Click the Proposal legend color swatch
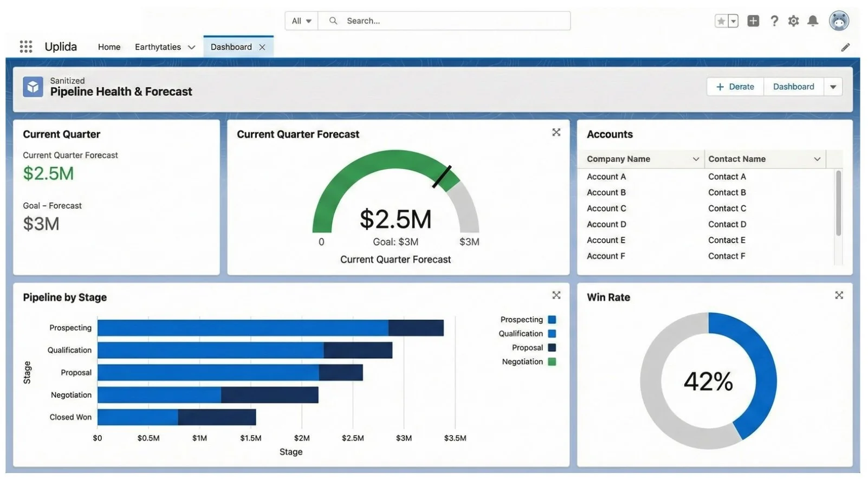This screenshot has width=868, height=479. pyautogui.click(x=552, y=348)
